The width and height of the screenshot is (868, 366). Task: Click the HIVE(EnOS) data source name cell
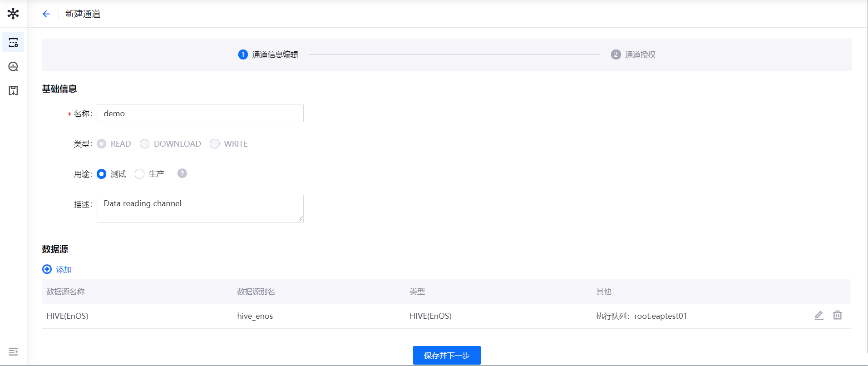[x=68, y=316]
